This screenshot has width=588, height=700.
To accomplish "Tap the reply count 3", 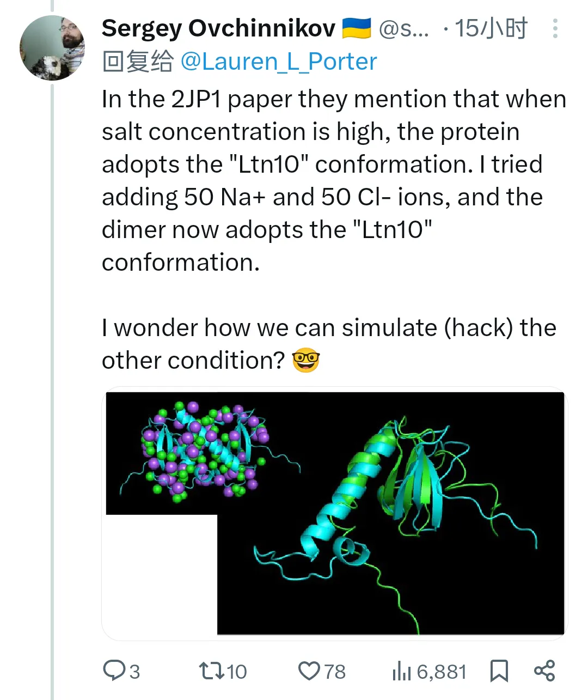I will coord(134,672).
